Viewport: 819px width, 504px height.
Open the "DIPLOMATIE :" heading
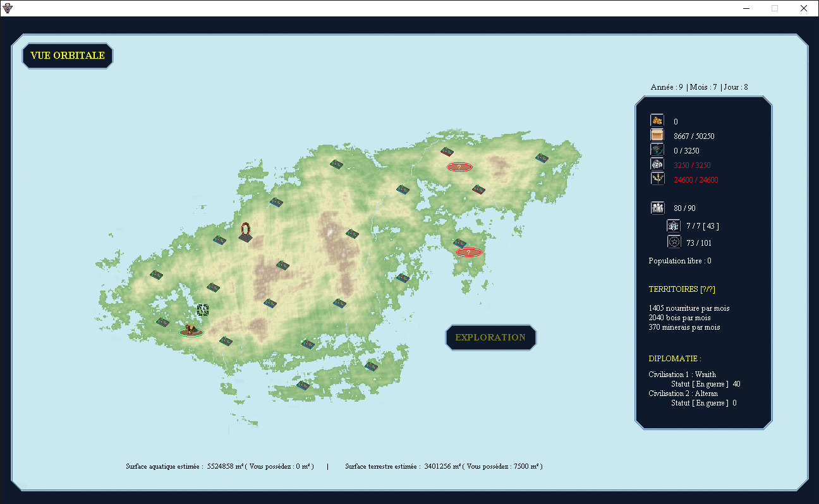(x=675, y=359)
